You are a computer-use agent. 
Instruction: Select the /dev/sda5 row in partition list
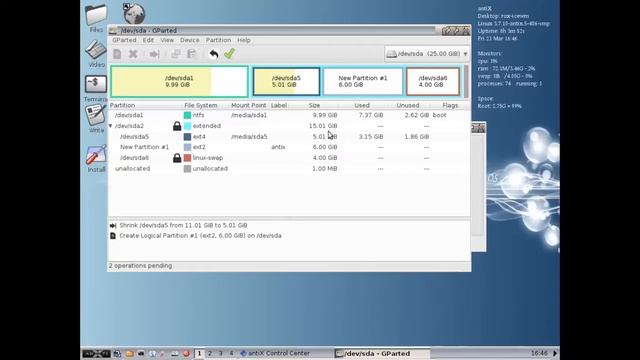pyautogui.click(x=289, y=137)
